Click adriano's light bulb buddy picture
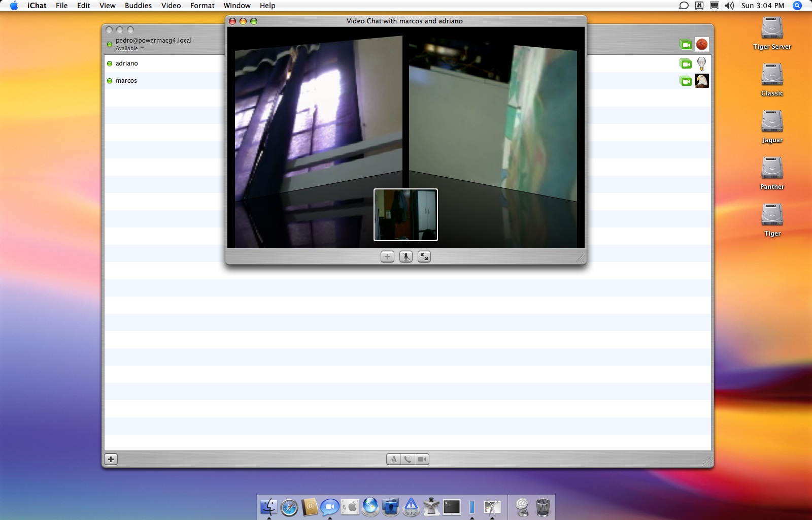Screen dimensions: 812x520 [702, 63]
